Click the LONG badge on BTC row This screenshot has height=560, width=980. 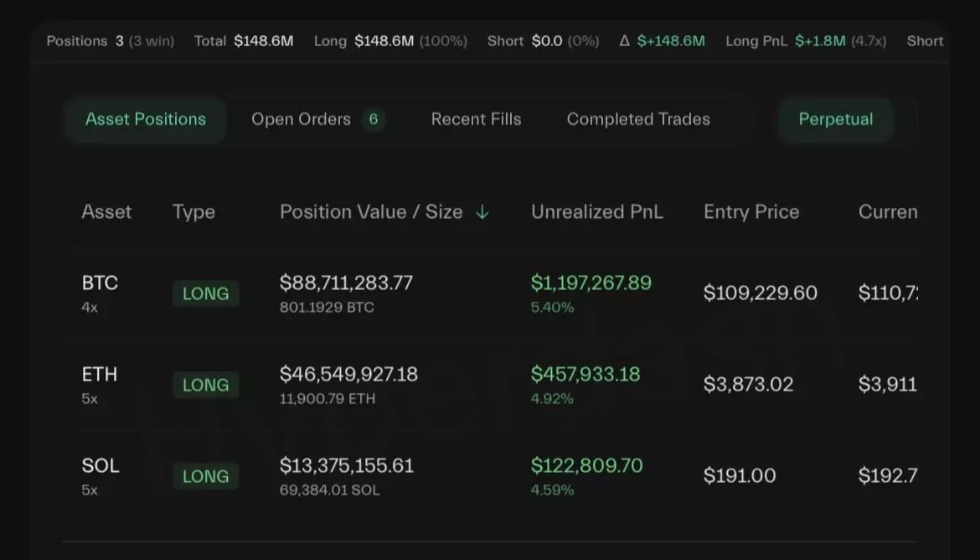205,293
